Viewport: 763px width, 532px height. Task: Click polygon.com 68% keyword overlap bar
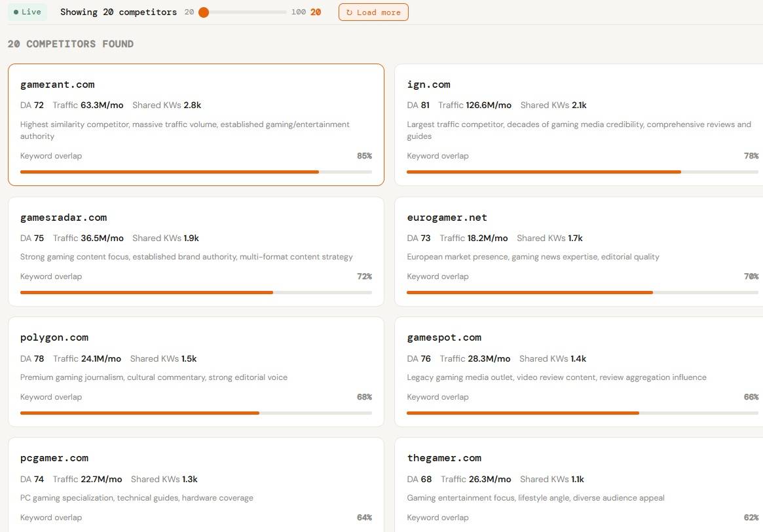tap(196, 413)
